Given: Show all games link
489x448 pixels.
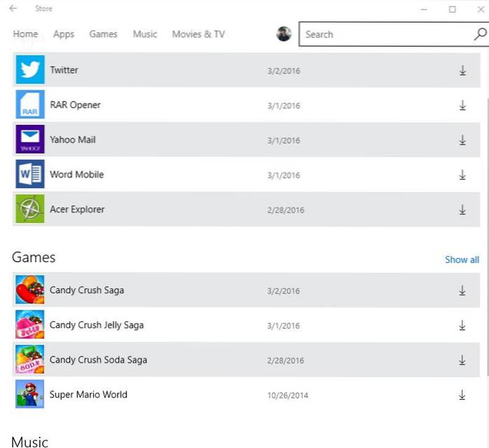Looking at the screenshot, I should point(462,259).
